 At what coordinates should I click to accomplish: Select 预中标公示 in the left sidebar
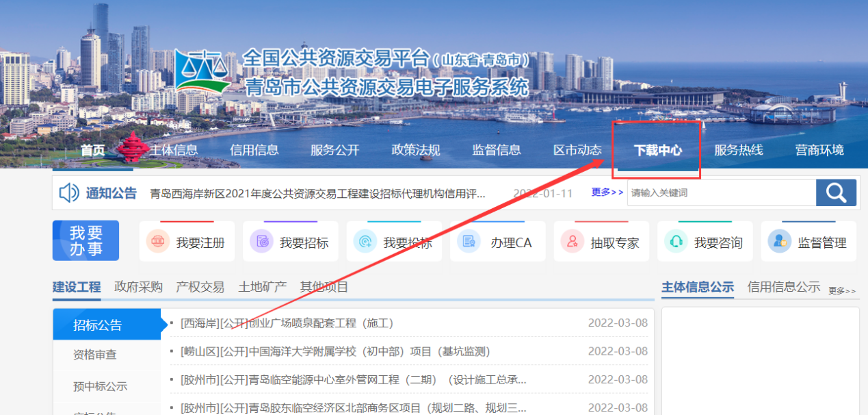[100, 386]
